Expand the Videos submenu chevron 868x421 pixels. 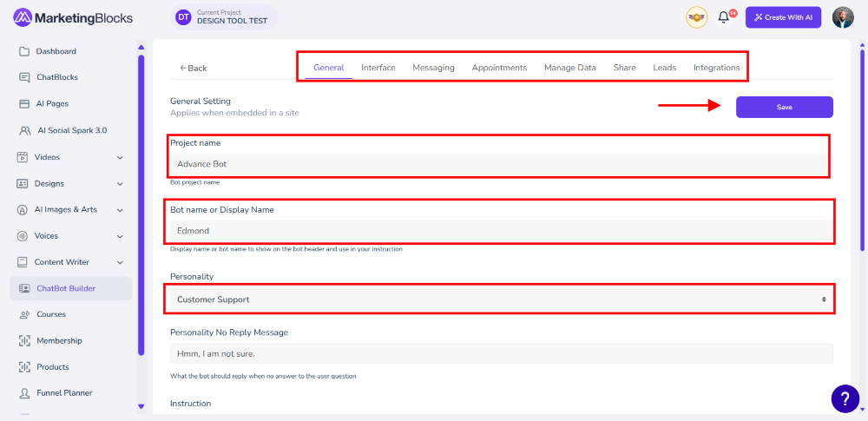click(x=120, y=158)
